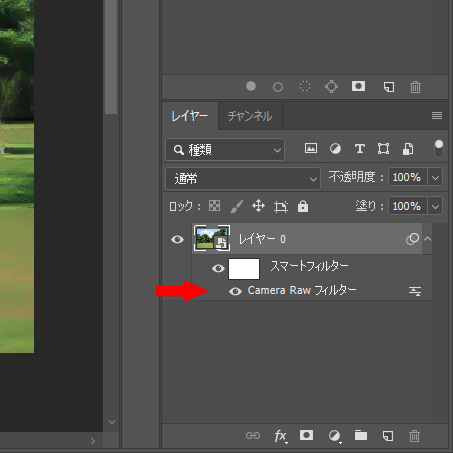Viewport: 453px width, 453px height.
Task: Toggle スマートフィルター visibility eye
Action: coord(218,268)
